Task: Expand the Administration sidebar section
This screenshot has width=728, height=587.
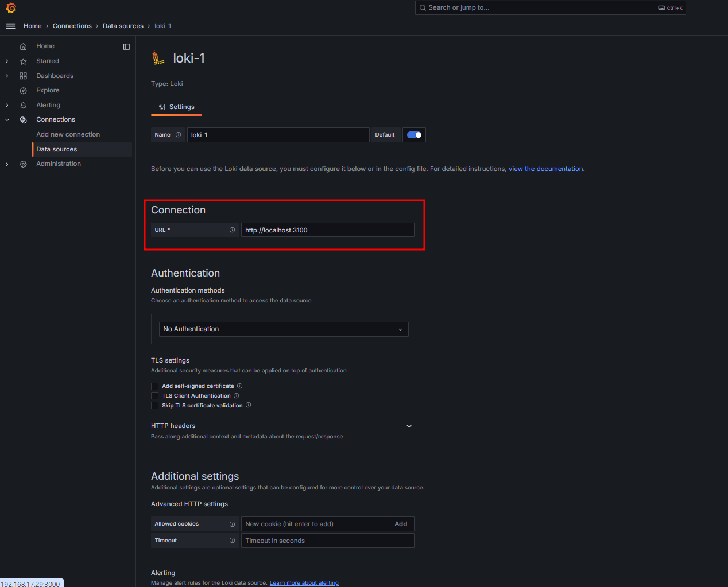Action: (7, 164)
